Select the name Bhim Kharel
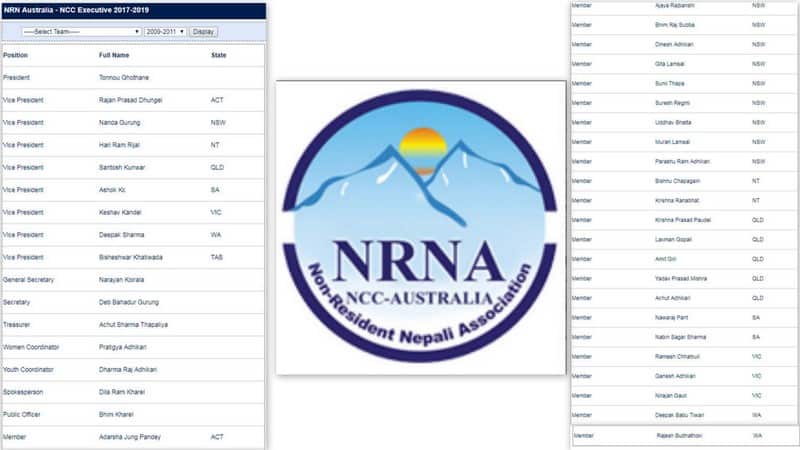800x450 pixels. pyautogui.click(x=116, y=414)
